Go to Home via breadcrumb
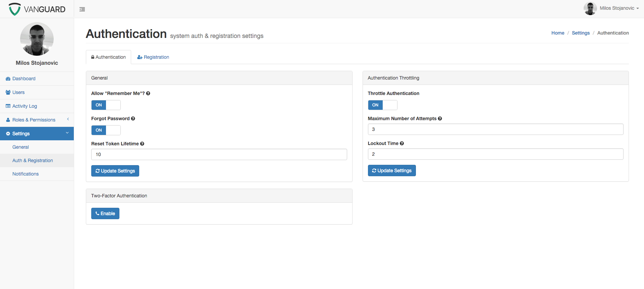644x289 pixels. coord(558,33)
